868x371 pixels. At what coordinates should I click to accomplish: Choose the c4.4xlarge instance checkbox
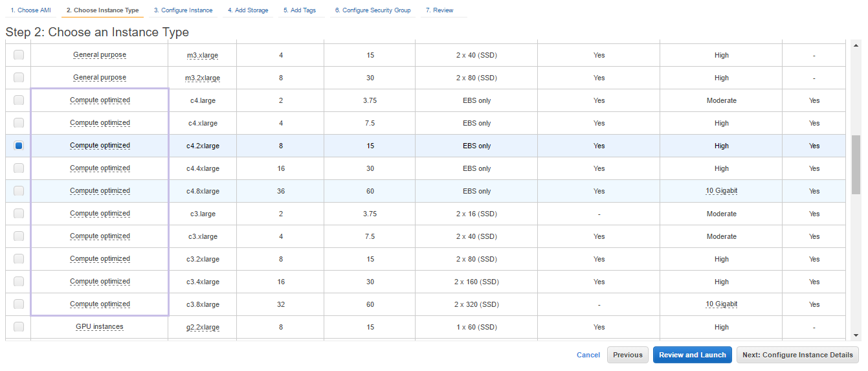pyautogui.click(x=19, y=168)
